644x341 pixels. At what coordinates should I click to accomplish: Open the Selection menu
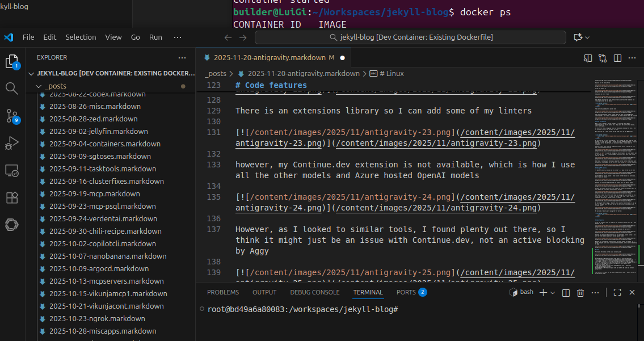pyautogui.click(x=81, y=37)
